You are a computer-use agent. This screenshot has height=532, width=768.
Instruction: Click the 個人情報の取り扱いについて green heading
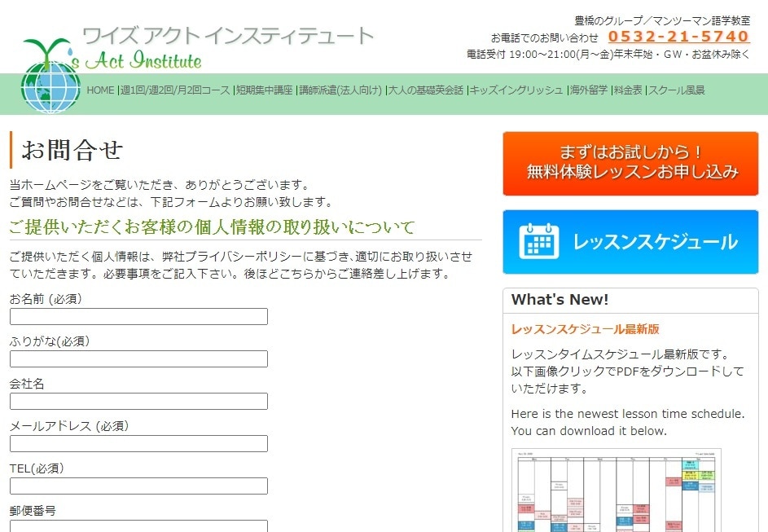(x=212, y=226)
